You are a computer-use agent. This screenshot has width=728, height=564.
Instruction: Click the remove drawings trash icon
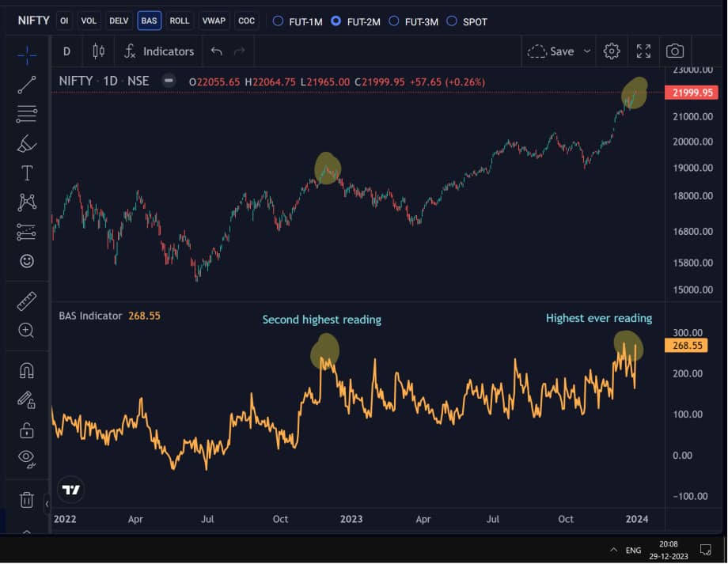(26, 500)
